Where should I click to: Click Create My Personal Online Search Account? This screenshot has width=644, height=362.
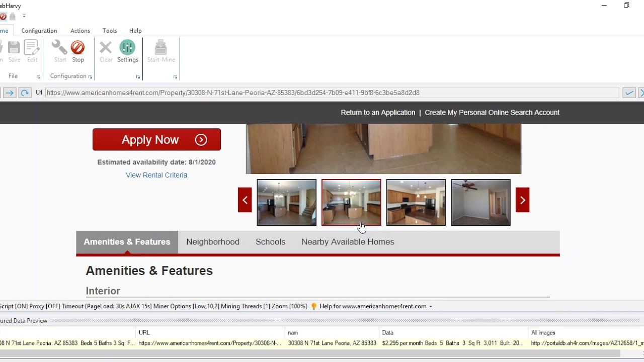click(492, 113)
